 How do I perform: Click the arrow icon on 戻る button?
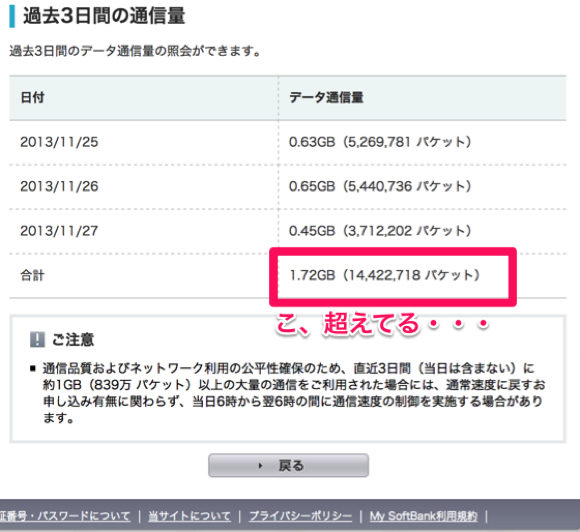(x=260, y=465)
